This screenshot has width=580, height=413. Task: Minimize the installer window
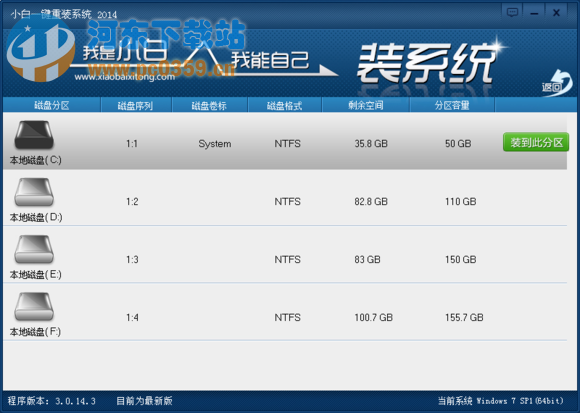point(534,13)
